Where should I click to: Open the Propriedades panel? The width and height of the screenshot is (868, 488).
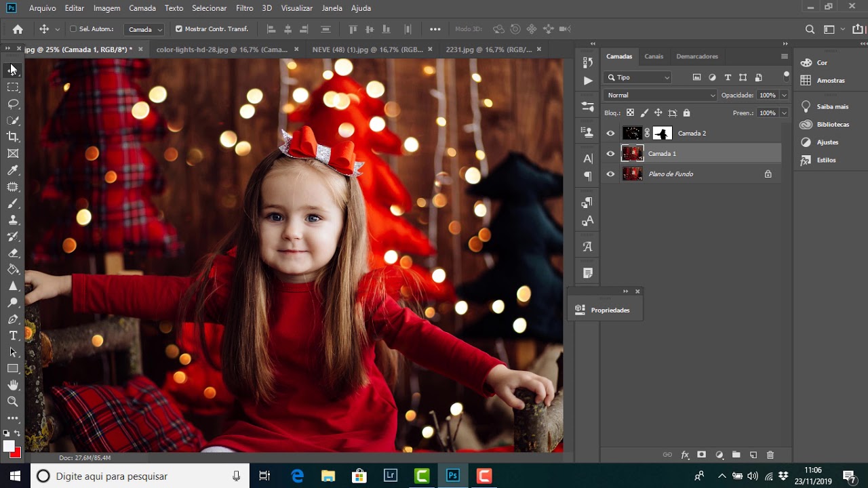(602, 310)
